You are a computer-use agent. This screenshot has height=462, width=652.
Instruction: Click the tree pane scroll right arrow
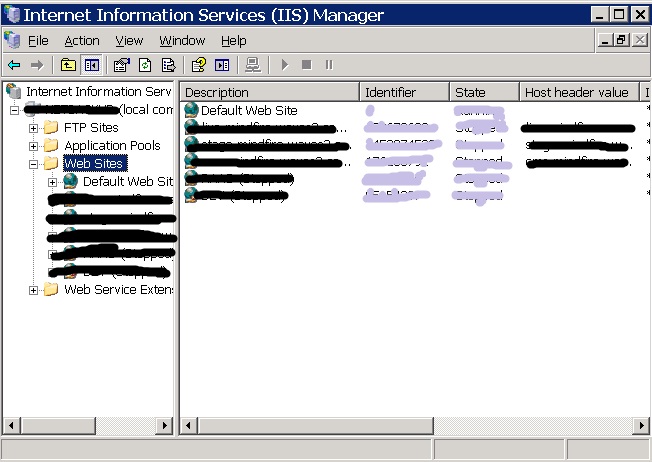point(164,425)
